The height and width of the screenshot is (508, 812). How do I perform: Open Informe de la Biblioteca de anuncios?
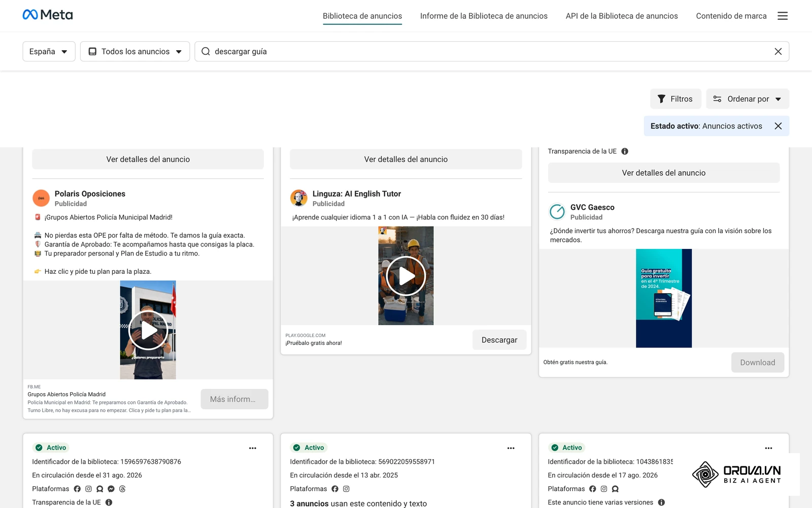484,16
